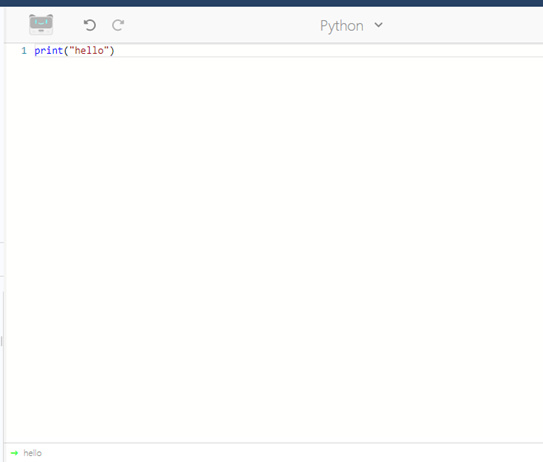This screenshot has height=462, width=543.
Task: Click the opening parenthesis after print
Action: (x=66, y=51)
